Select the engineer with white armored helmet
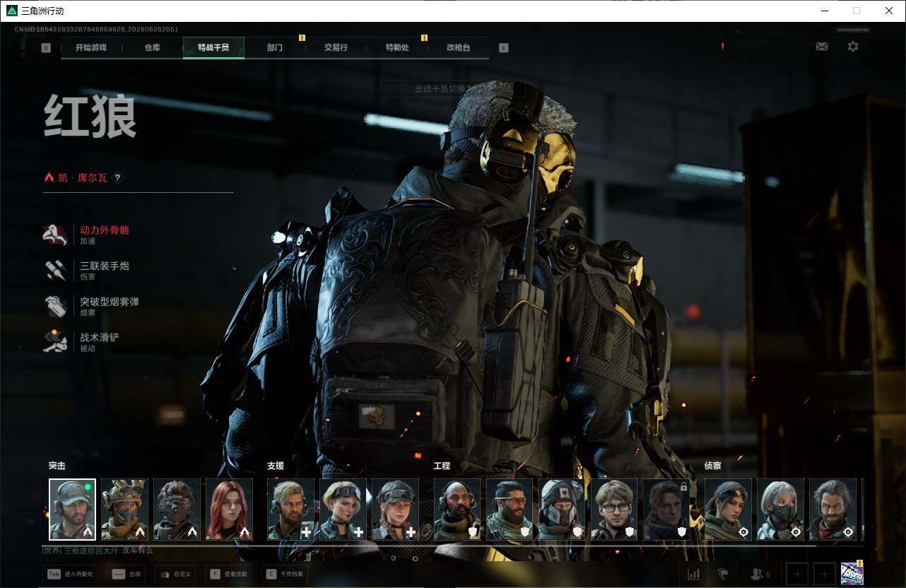The image size is (906, 588). pos(562,510)
